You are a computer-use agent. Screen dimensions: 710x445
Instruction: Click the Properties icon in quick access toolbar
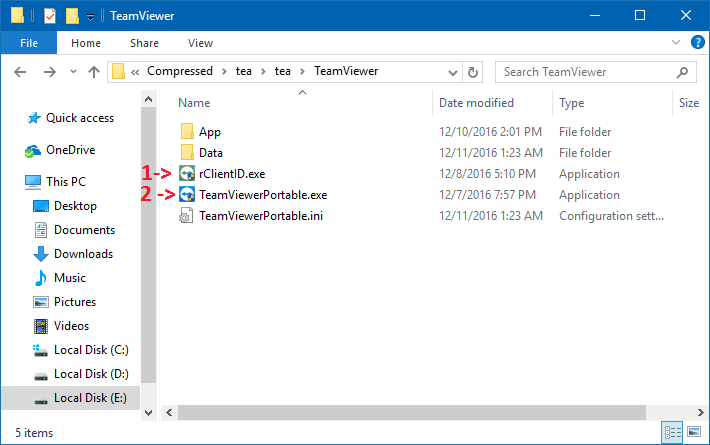[x=50, y=16]
